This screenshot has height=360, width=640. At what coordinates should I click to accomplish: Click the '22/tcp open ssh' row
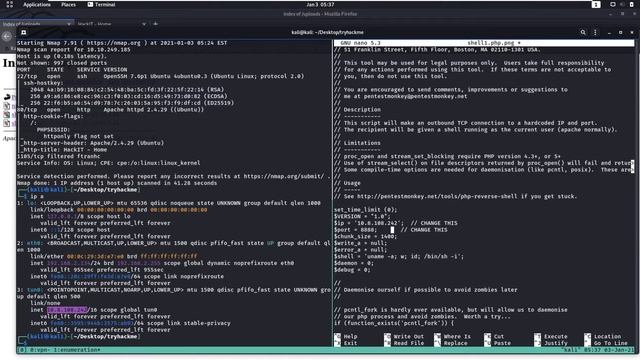tap(160, 76)
